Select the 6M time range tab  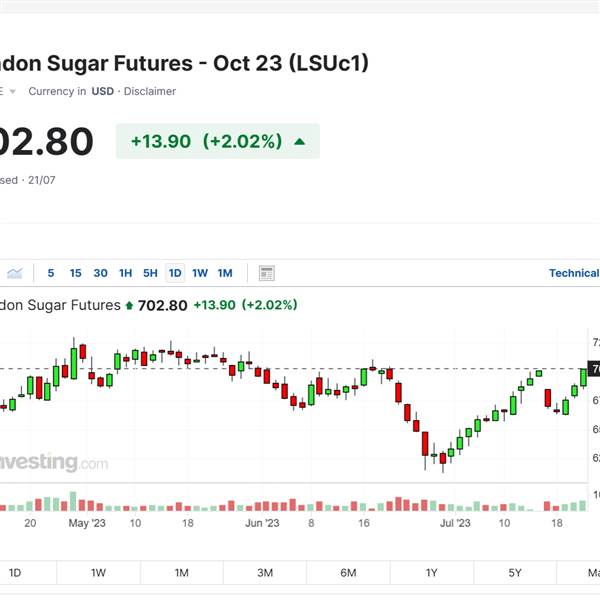(x=348, y=573)
